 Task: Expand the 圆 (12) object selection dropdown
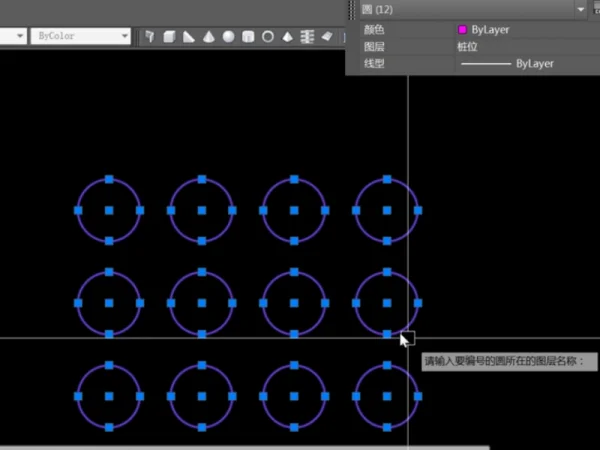pyautogui.click(x=580, y=9)
